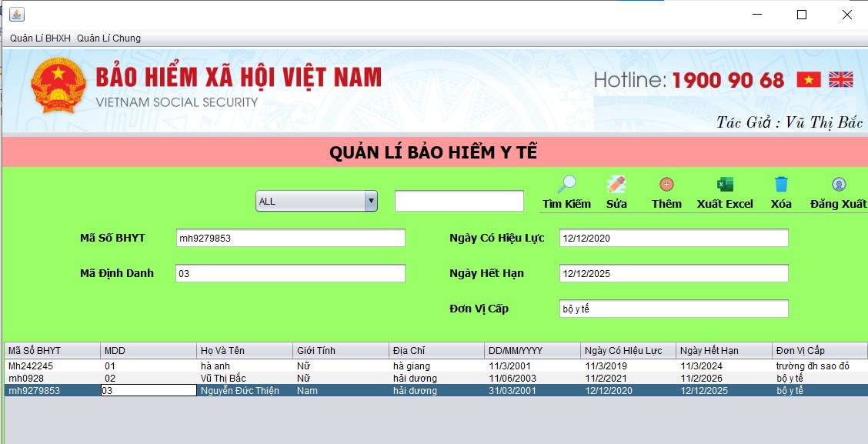Select row with code Mh242245
Viewport: 868px width, 444px height.
pyautogui.click(x=436, y=366)
